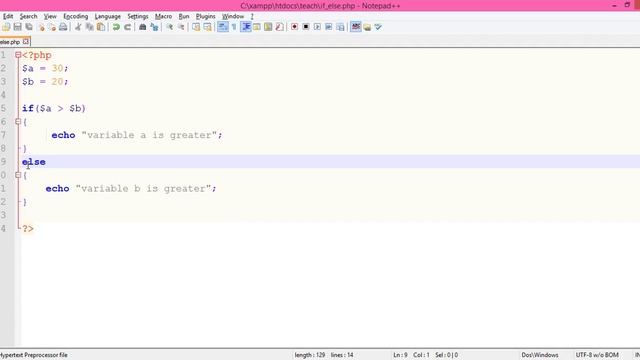The image size is (640, 360).
Task: Toggle Show Indent Guide icon
Action: point(246,27)
